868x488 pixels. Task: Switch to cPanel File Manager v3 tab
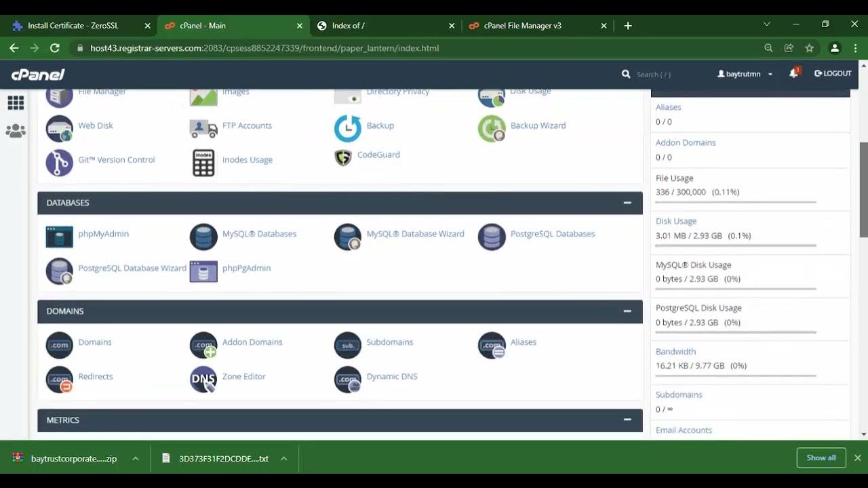(538, 26)
